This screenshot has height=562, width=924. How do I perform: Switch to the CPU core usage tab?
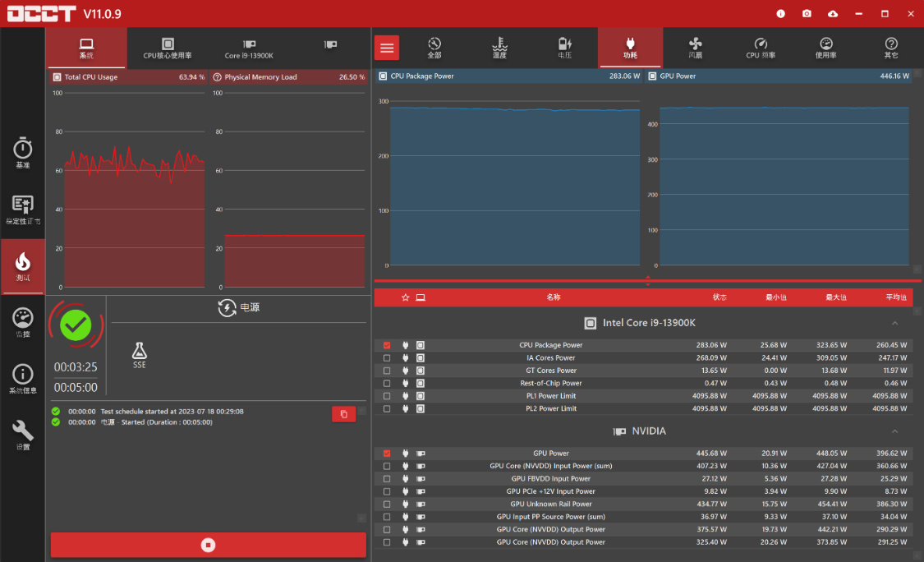pyautogui.click(x=168, y=48)
